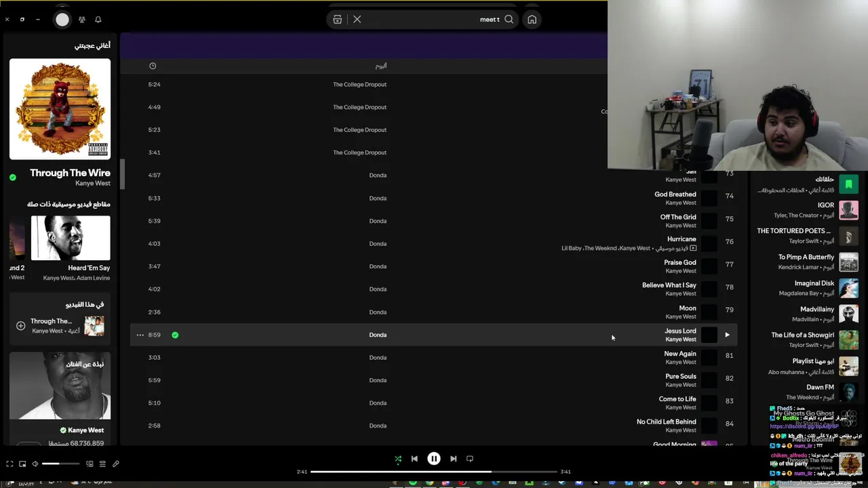This screenshot has width=868, height=488.
Task: Adjust the volume slider
Action: (60, 464)
